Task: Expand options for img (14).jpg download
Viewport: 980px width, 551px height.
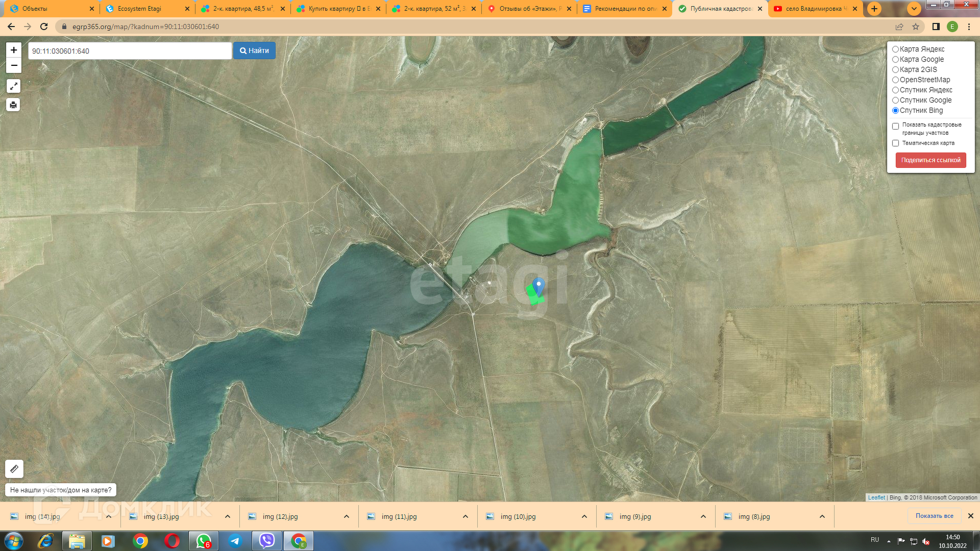Action: [x=109, y=516]
